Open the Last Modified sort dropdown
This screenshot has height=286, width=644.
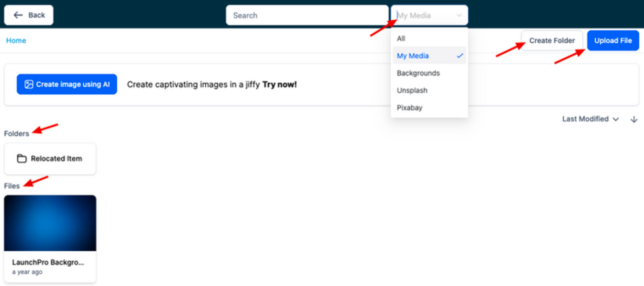tap(591, 119)
